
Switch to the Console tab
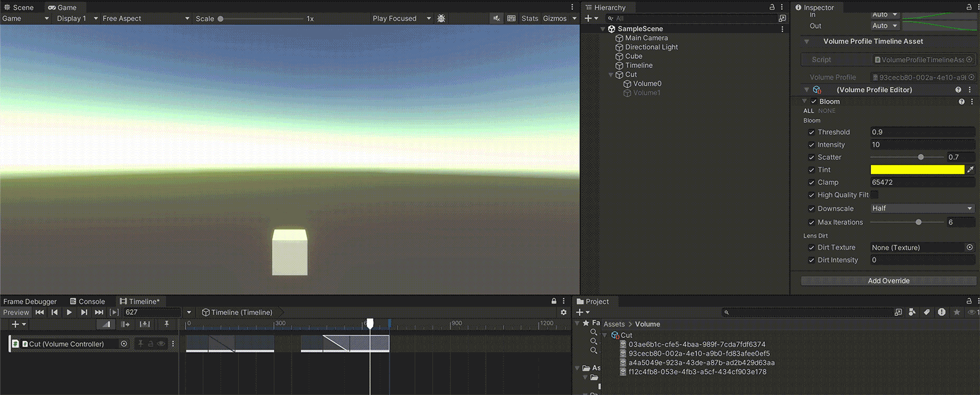87,301
